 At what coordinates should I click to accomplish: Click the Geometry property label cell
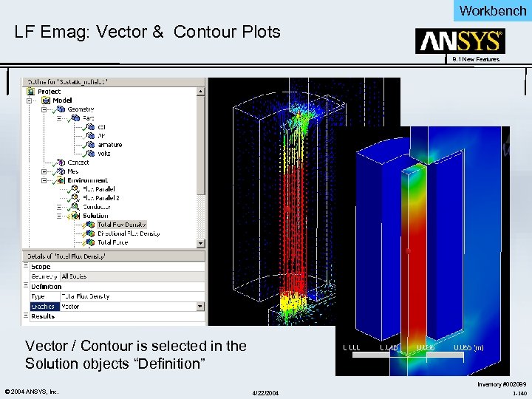[45, 276]
